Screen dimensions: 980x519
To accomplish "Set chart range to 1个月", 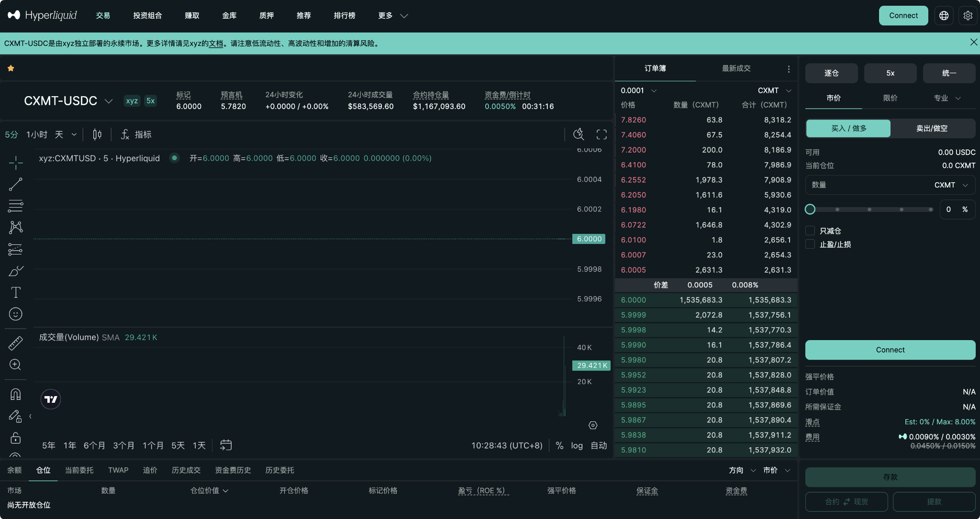I will tap(153, 445).
